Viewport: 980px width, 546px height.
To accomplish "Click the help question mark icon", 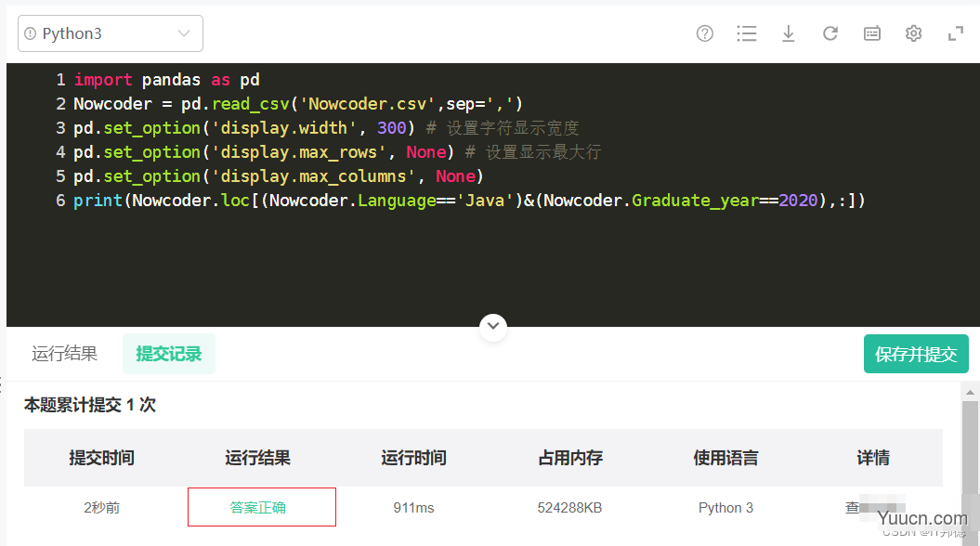I will point(704,33).
